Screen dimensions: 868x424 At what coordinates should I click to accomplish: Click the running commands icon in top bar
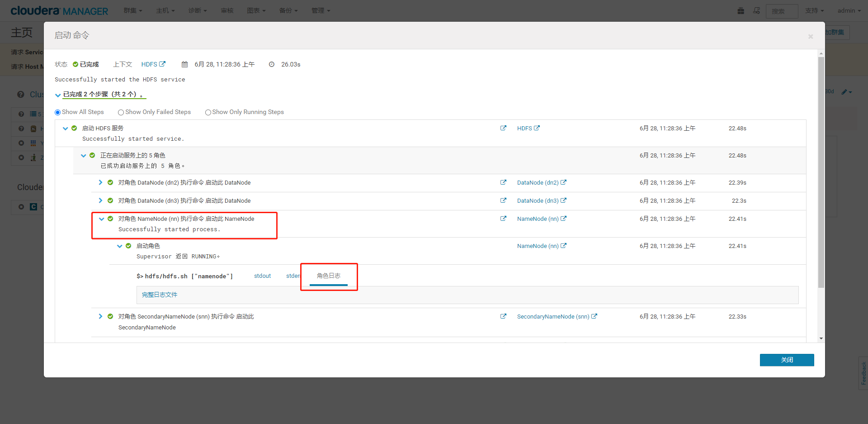coord(756,10)
